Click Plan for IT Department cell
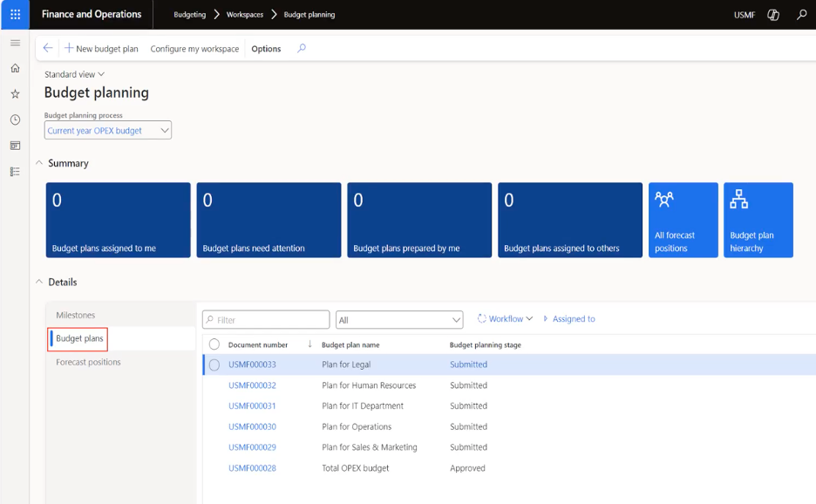The height and width of the screenshot is (504, 816). click(x=363, y=405)
